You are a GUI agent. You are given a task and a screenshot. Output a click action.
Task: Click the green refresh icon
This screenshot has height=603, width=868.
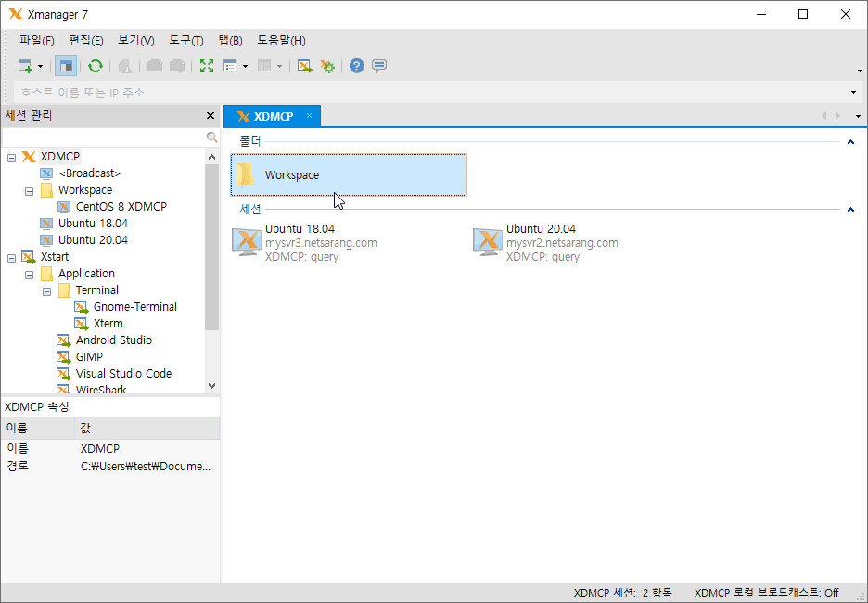pyautogui.click(x=96, y=66)
